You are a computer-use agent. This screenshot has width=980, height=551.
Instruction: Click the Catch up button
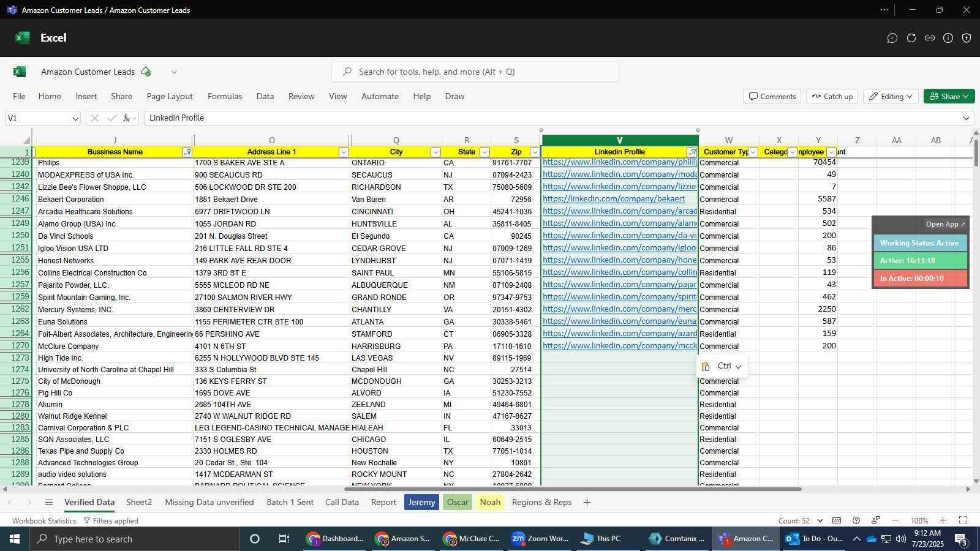(832, 96)
